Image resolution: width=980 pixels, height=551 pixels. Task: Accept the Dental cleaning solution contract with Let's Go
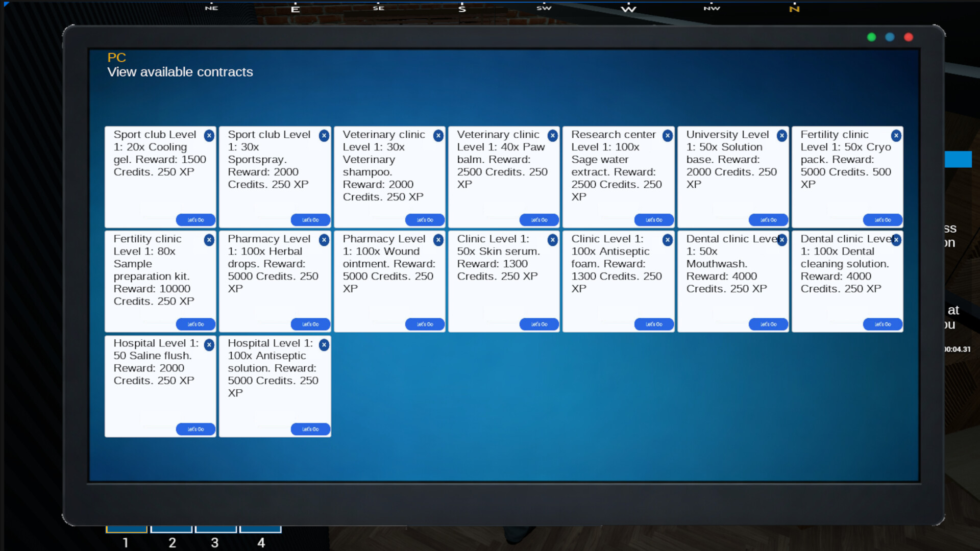883,324
